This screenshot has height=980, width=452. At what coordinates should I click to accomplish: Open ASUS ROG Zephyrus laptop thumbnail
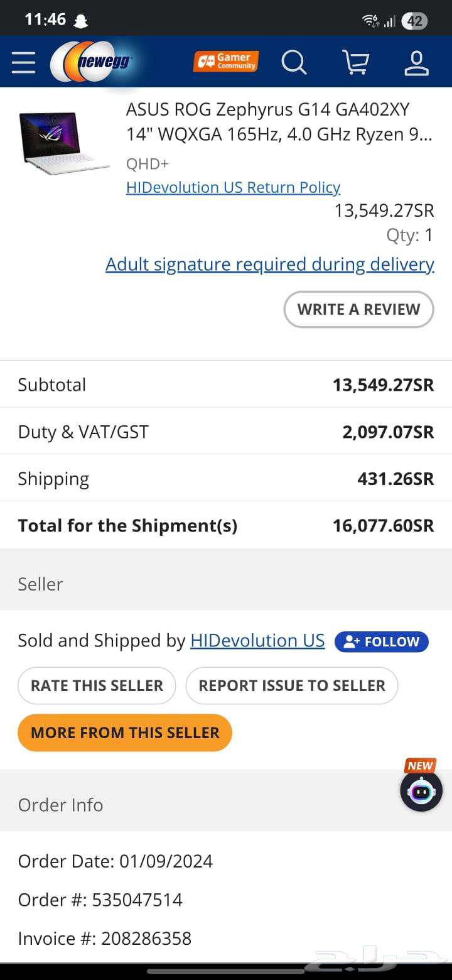[64, 143]
